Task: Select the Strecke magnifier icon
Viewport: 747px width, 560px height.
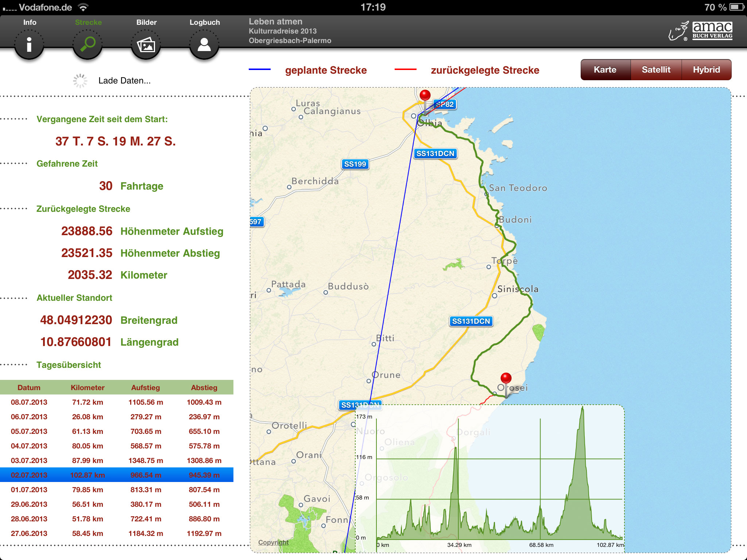Action: pyautogui.click(x=88, y=44)
